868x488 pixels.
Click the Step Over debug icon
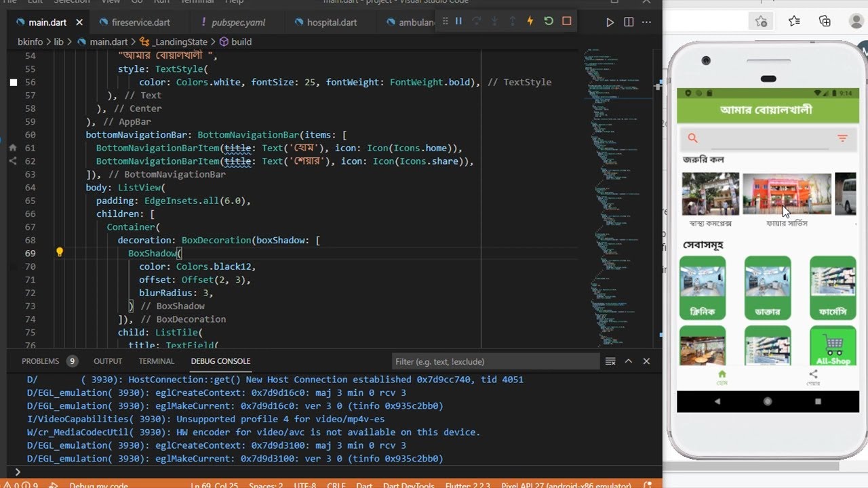tap(476, 22)
